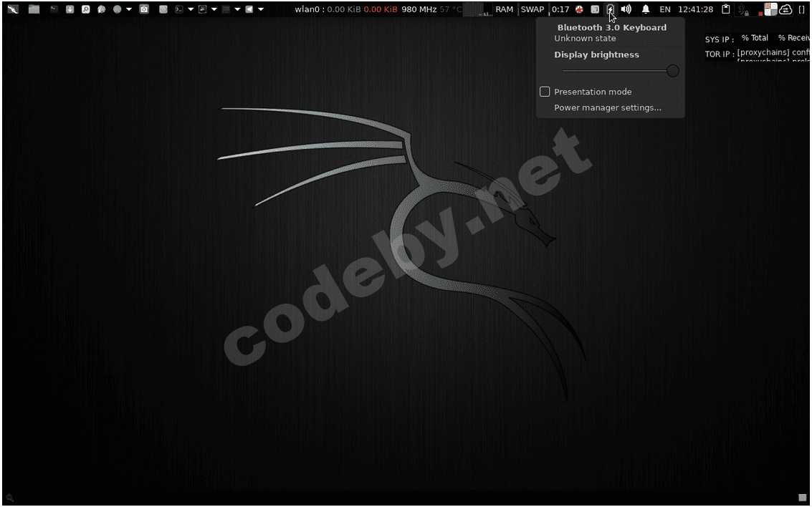The image size is (812, 507).
Task: Click the Unknown state text in power menu
Action: pos(586,38)
